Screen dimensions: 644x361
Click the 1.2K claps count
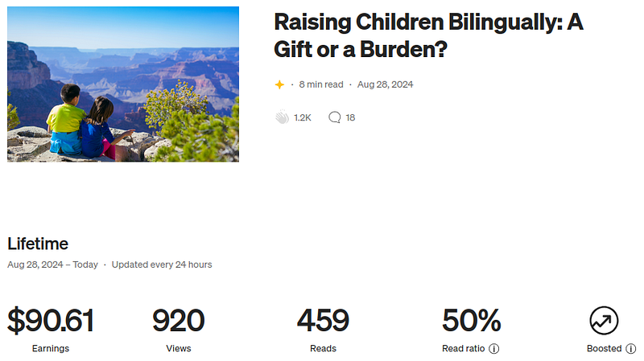tap(303, 117)
